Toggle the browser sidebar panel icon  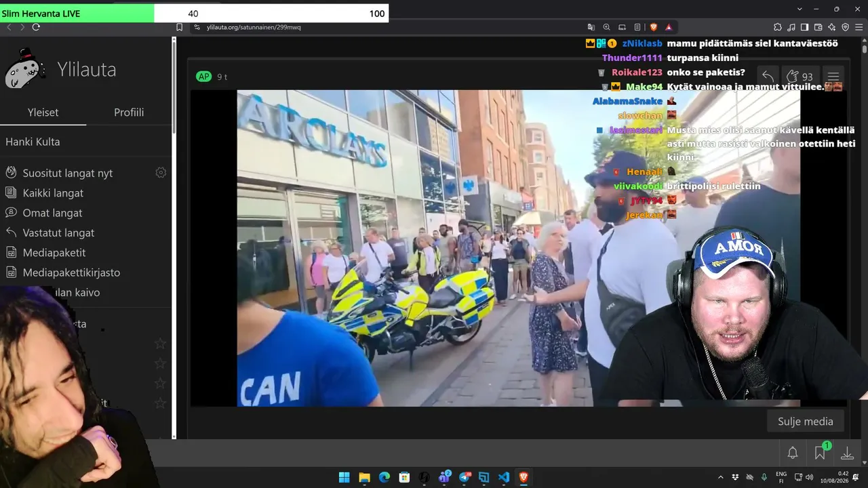tap(805, 27)
